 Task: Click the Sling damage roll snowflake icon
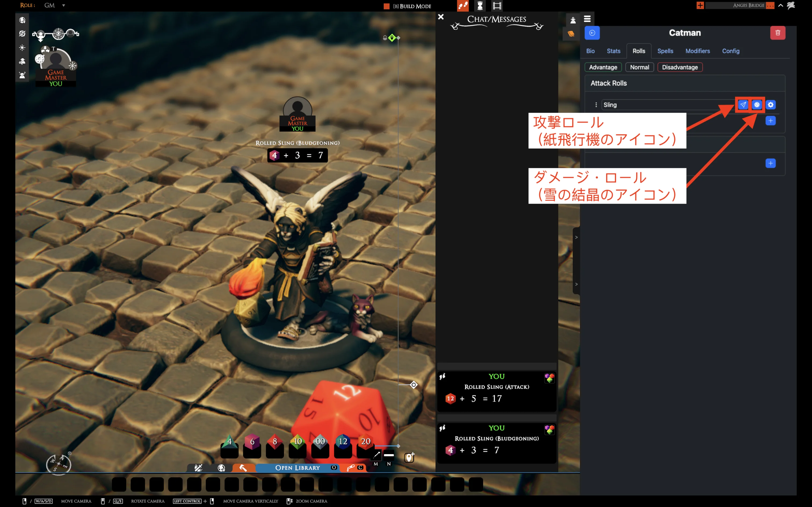pyautogui.click(x=757, y=105)
